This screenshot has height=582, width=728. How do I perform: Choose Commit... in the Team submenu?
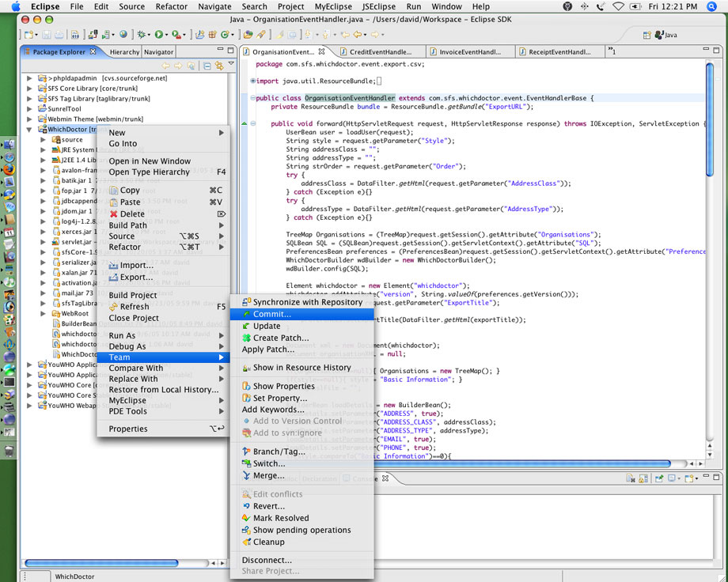click(301, 314)
